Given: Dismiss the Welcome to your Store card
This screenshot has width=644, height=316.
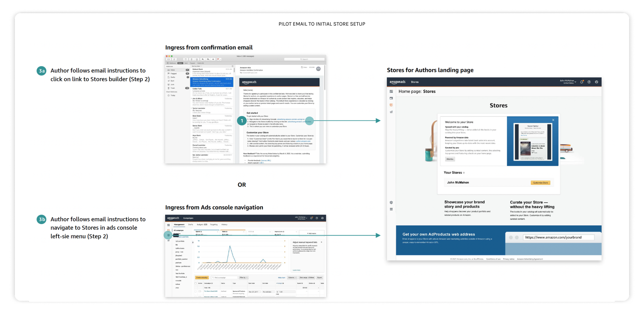Looking at the screenshot, I should point(450,159).
